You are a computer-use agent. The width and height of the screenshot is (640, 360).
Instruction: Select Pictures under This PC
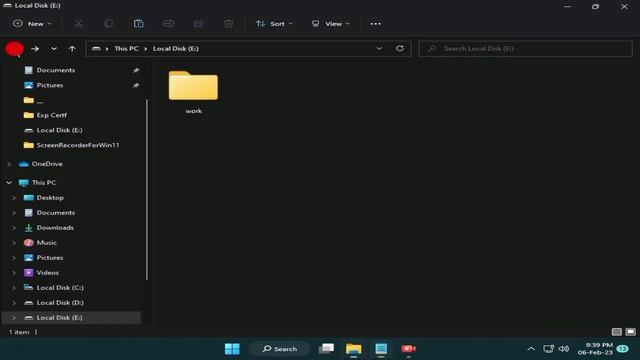pos(50,258)
